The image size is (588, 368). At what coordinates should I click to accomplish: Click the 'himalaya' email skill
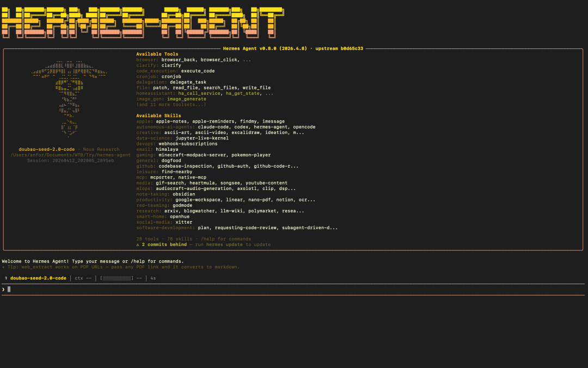167,149
